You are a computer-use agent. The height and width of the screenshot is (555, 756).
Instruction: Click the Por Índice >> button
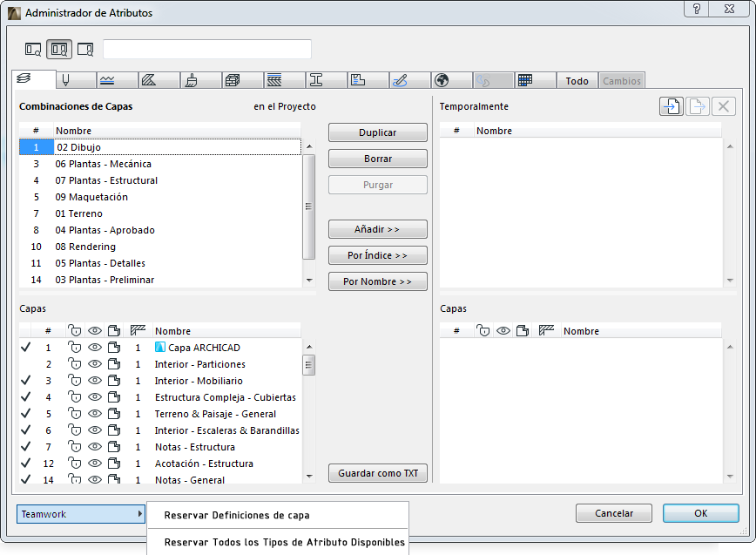point(377,255)
